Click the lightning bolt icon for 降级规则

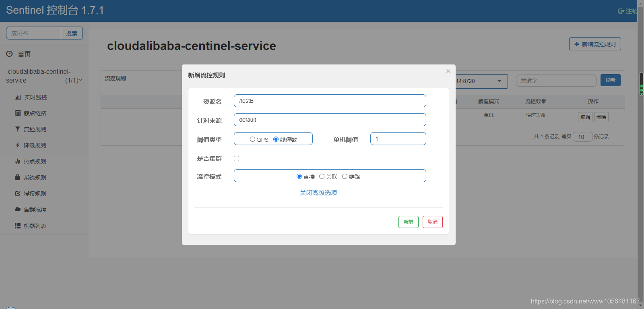point(18,145)
